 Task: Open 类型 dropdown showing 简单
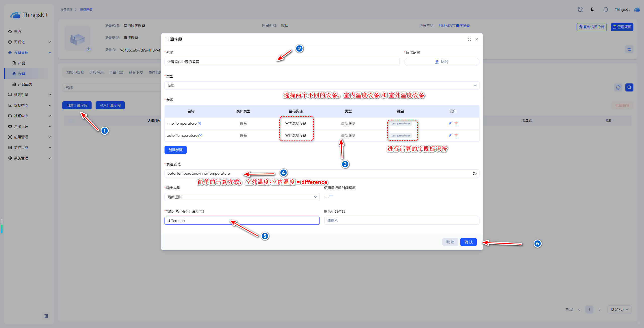[321, 85]
